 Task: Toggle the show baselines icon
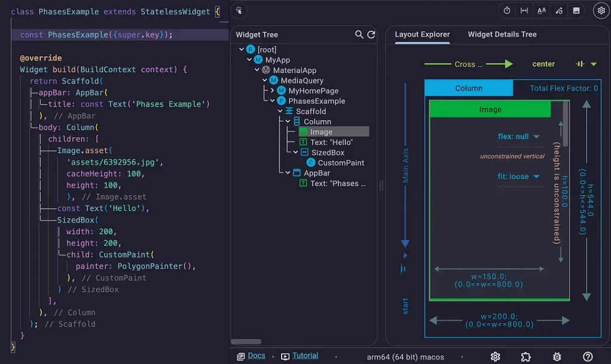tap(541, 11)
